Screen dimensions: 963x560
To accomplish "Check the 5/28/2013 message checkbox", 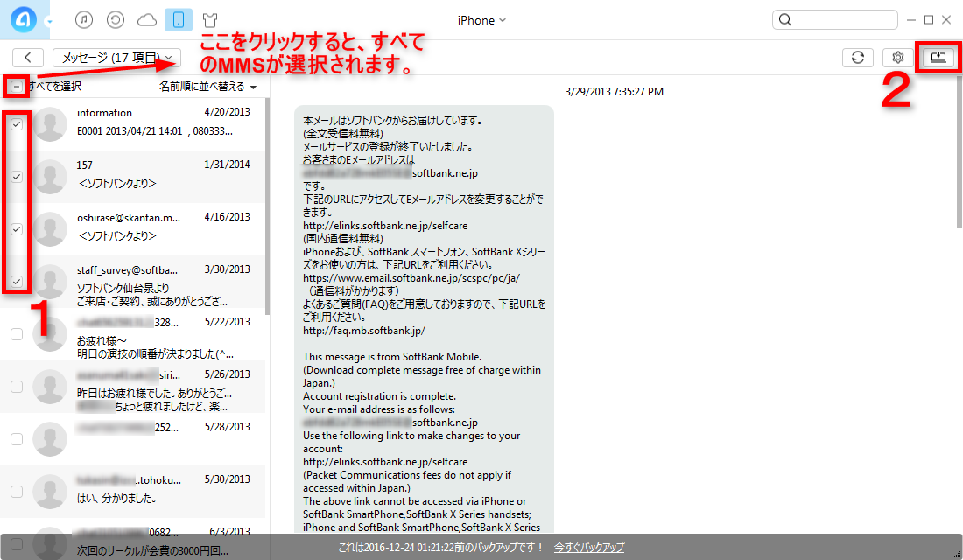I will (17, 439).
